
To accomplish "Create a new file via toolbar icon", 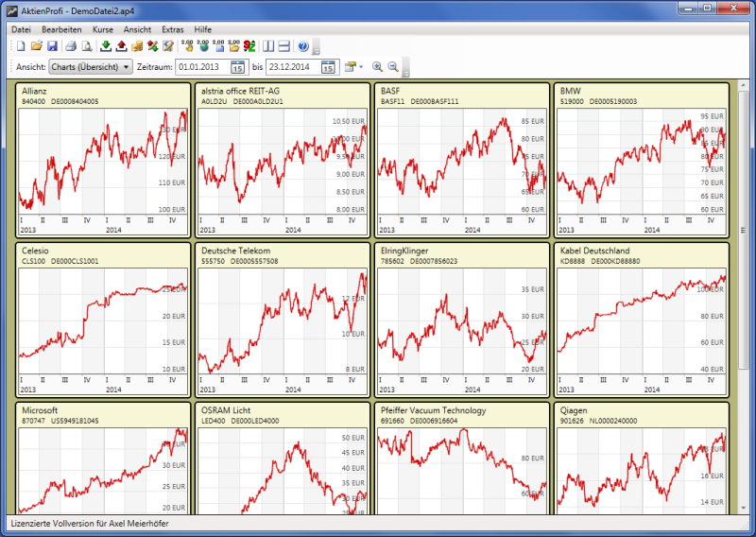I will pyautogui.click(x=21, y=46).
